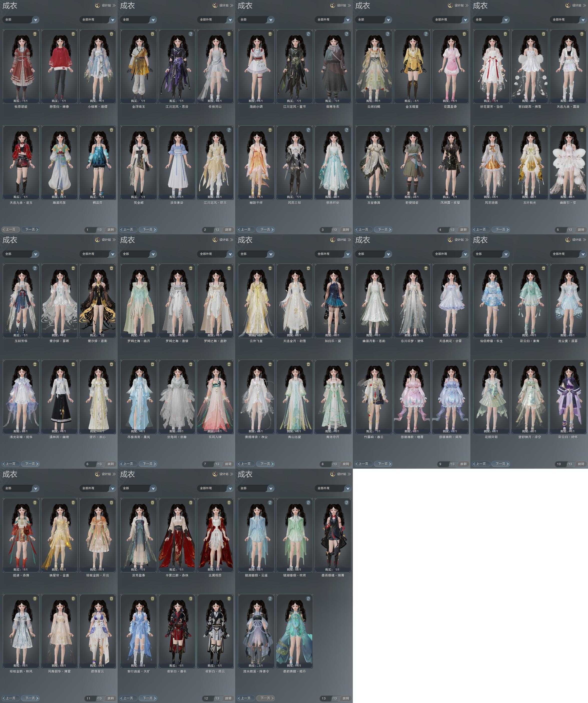Image resolution: width=588 pixels, height=703 pixels.
Task: Click trash icon on 金浮琅玉 outfit card
Action: (x=152, y=34)
